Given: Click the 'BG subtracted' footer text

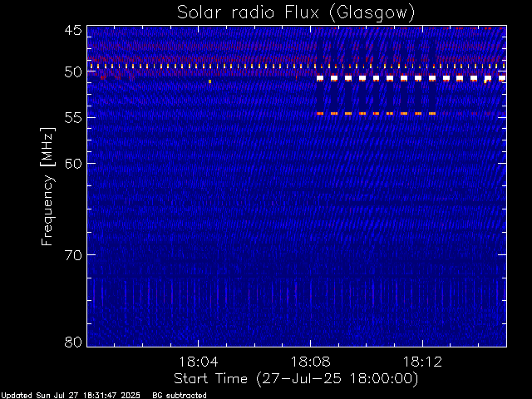Looking at the screenshot, I should pyautogui.click(x=180, y=396).
